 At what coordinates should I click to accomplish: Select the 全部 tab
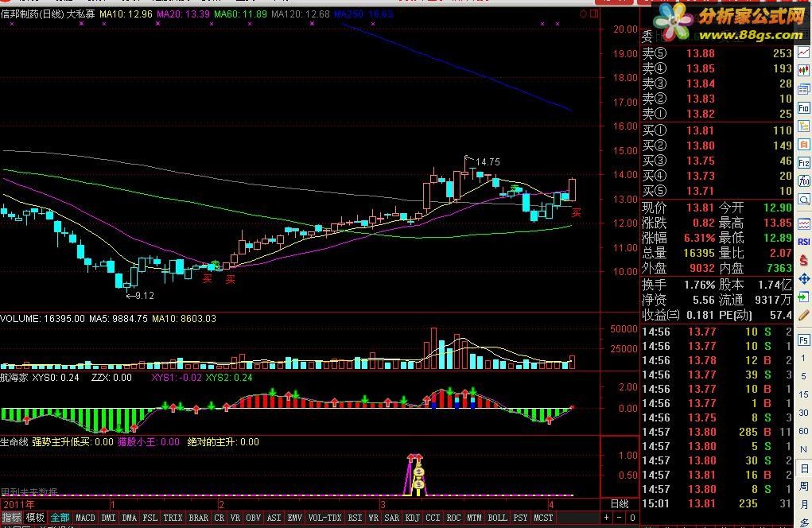(60, 517)
